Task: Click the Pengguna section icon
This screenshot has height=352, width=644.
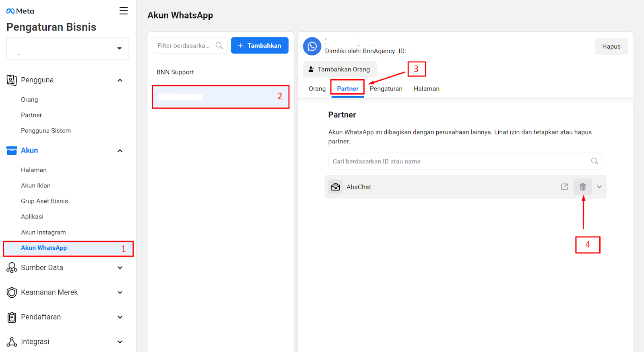Action: click(12, 80)
